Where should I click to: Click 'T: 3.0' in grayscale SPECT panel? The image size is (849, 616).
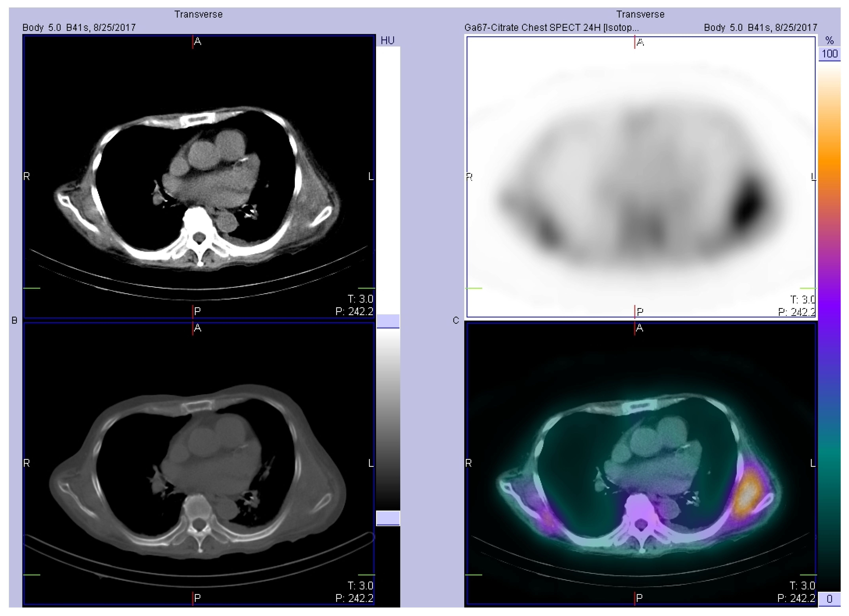pyautogui.click(x=803, y=299)
